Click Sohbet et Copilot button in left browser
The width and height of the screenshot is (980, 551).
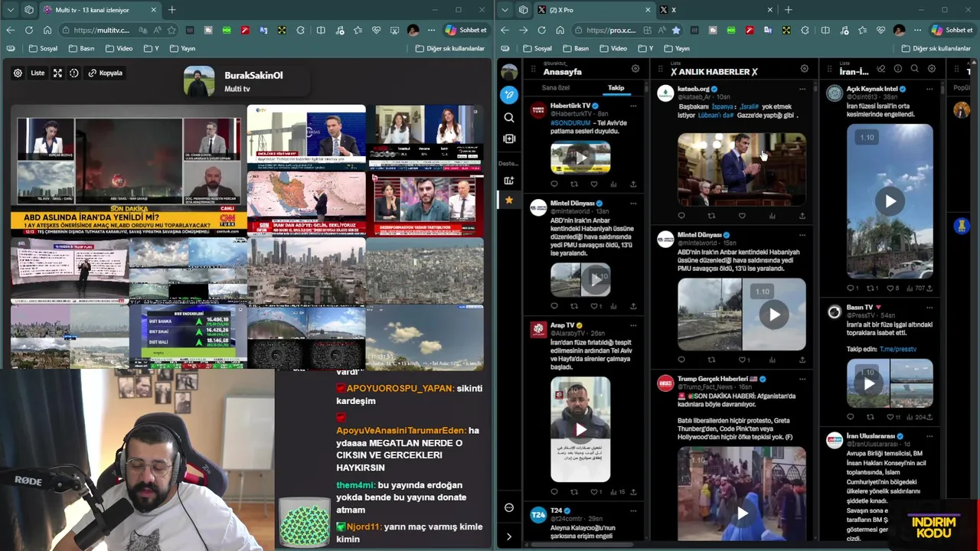pyautogui.click(x=465, y=30)
